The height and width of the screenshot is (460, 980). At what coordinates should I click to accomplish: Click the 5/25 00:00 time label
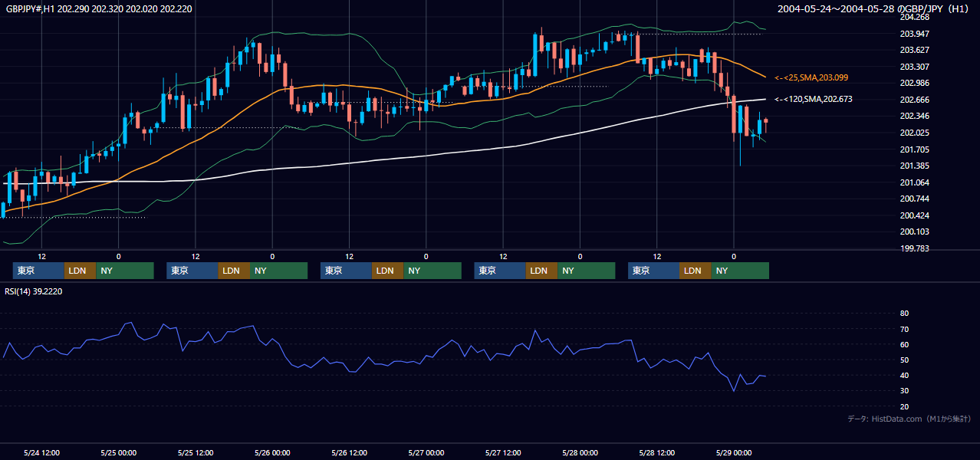118,452
